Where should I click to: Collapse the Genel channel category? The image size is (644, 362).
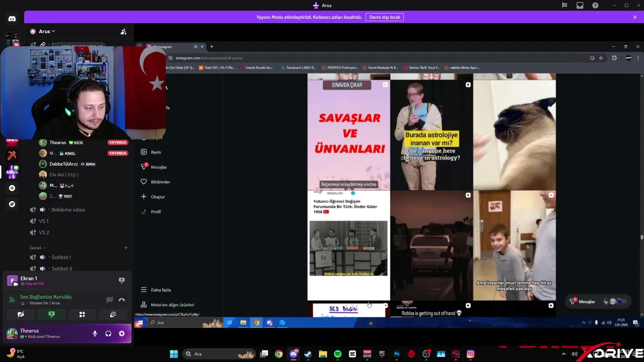click(38, 248)
